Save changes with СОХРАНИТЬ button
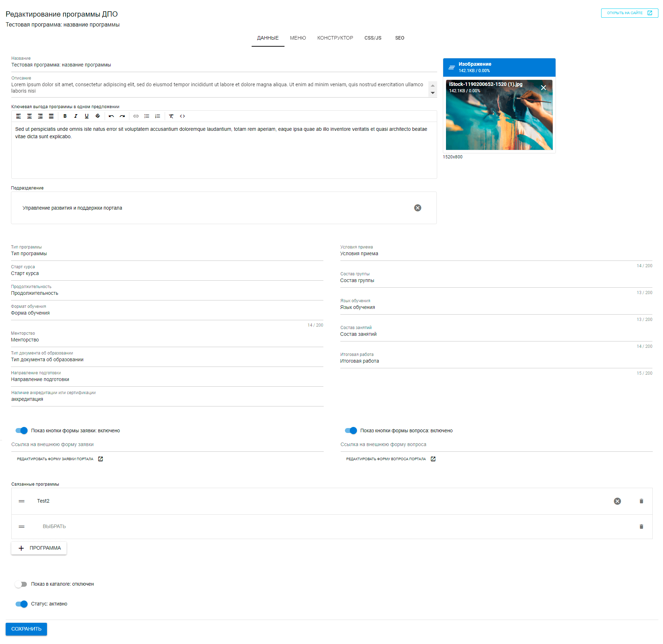The image size is (663, 644). 26,629
